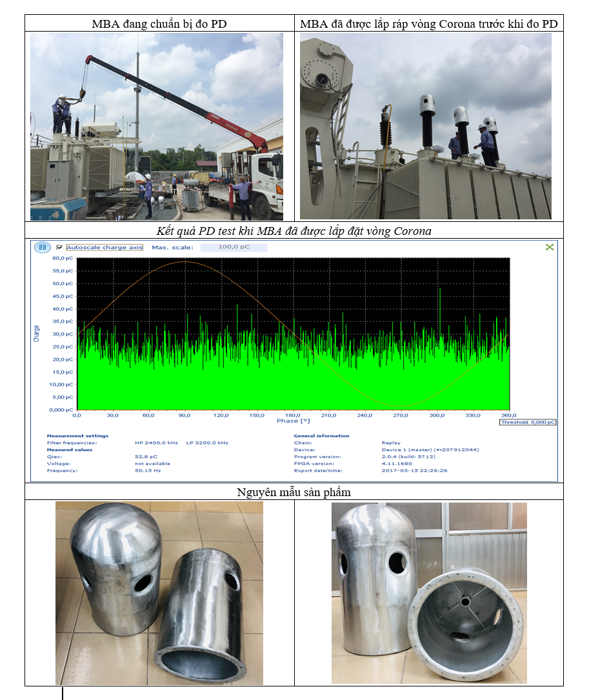This screenshot has width=589, height=700.
Task: Select the crane truck transformer photo
Action: pyautogui.click(x=157, y=126)
